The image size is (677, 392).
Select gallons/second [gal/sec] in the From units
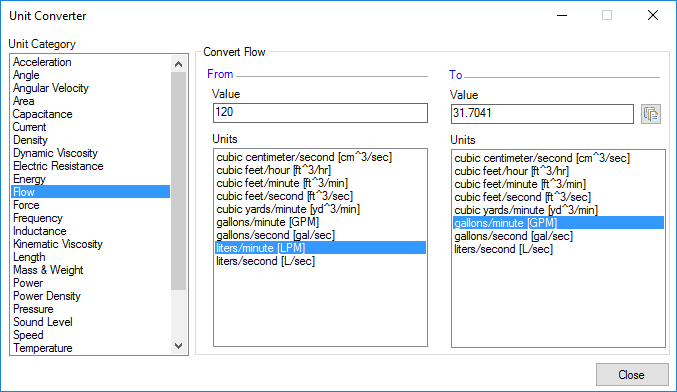[275, 235]
